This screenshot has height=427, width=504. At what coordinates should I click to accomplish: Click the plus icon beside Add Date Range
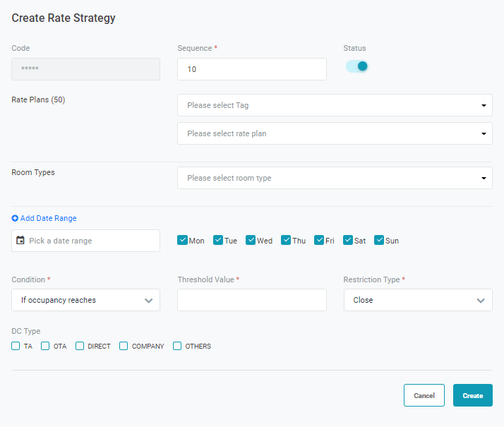click(15, 219)
